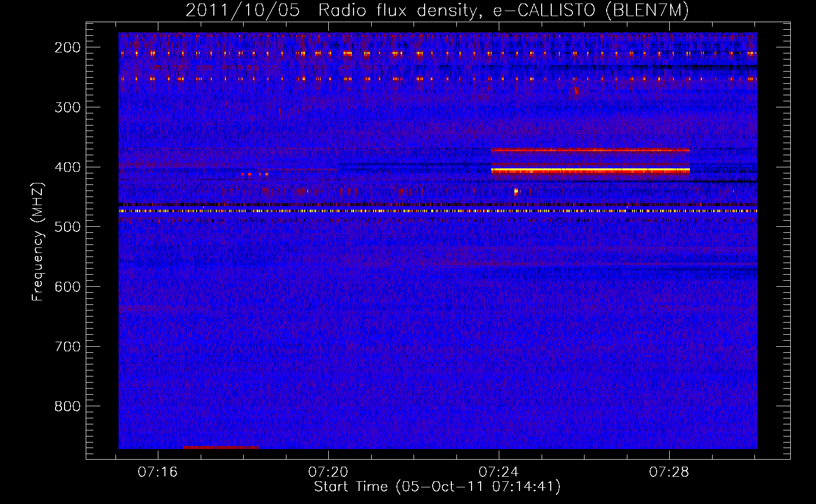816x504 pixels.
Task: Click the 600 frequency tick label
Action: 68,287
